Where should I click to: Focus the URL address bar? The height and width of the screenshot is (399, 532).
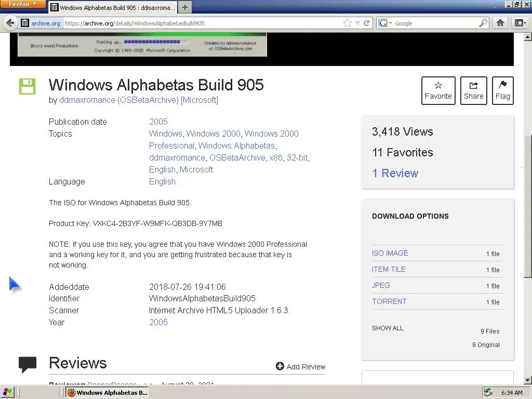coord(202,23)
